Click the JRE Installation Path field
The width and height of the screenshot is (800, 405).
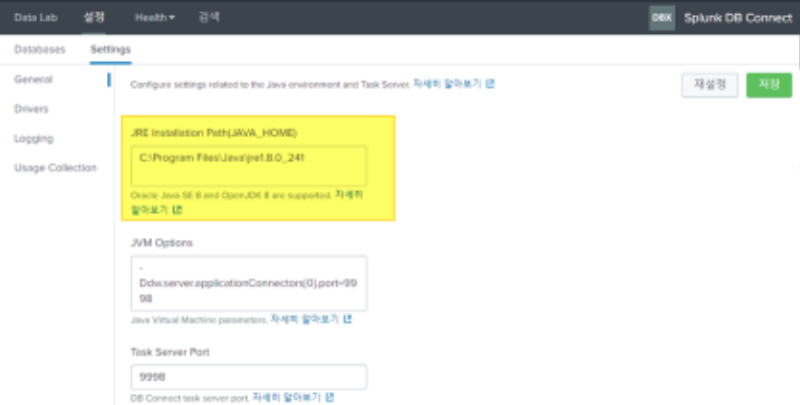(x=248, y=165)
